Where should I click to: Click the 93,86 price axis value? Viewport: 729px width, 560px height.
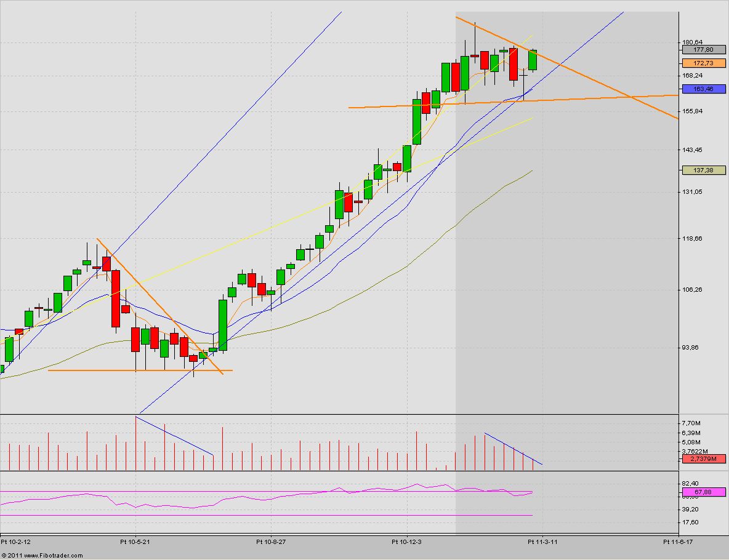(x=690, y=347)
